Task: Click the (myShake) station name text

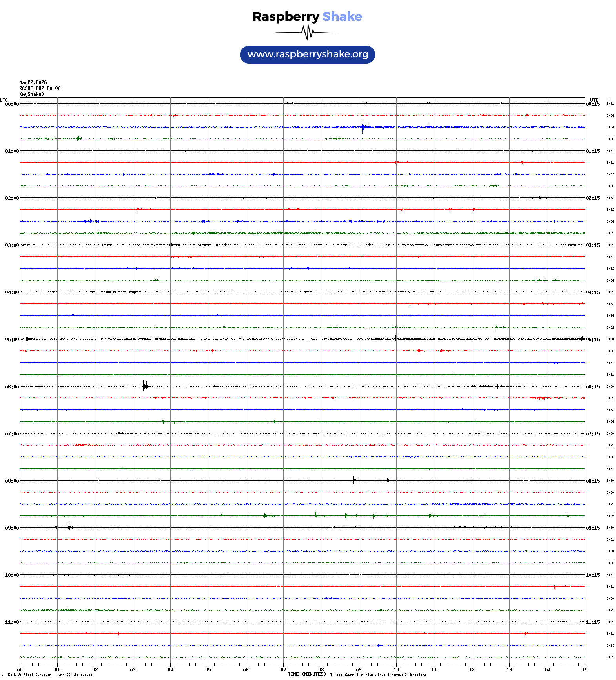Action: [31, 94]
